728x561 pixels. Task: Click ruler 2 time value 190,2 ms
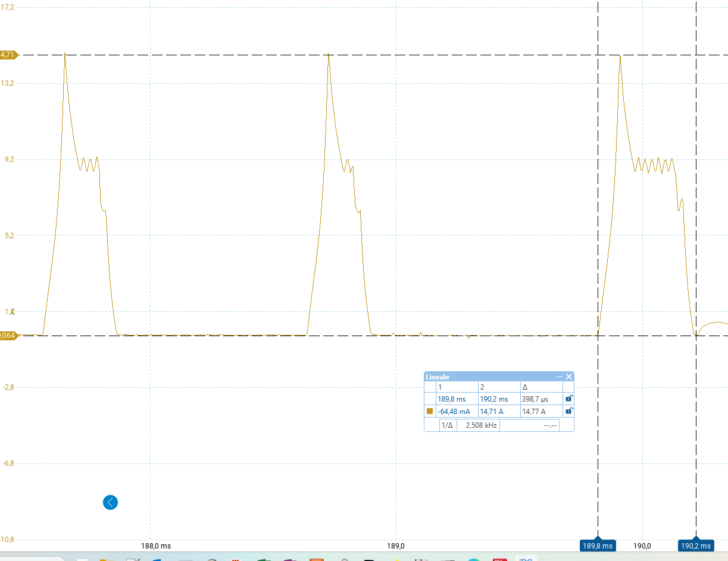tap(493, 399)
